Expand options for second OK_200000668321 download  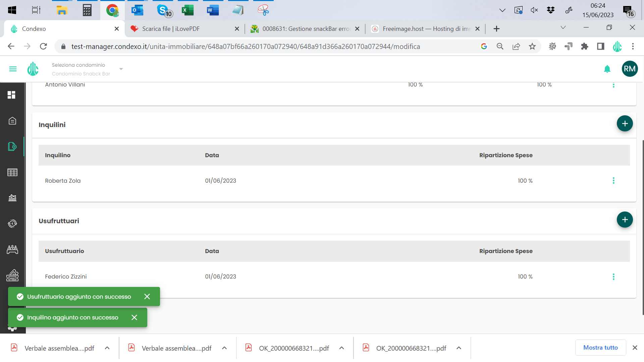tap(459, 348)
